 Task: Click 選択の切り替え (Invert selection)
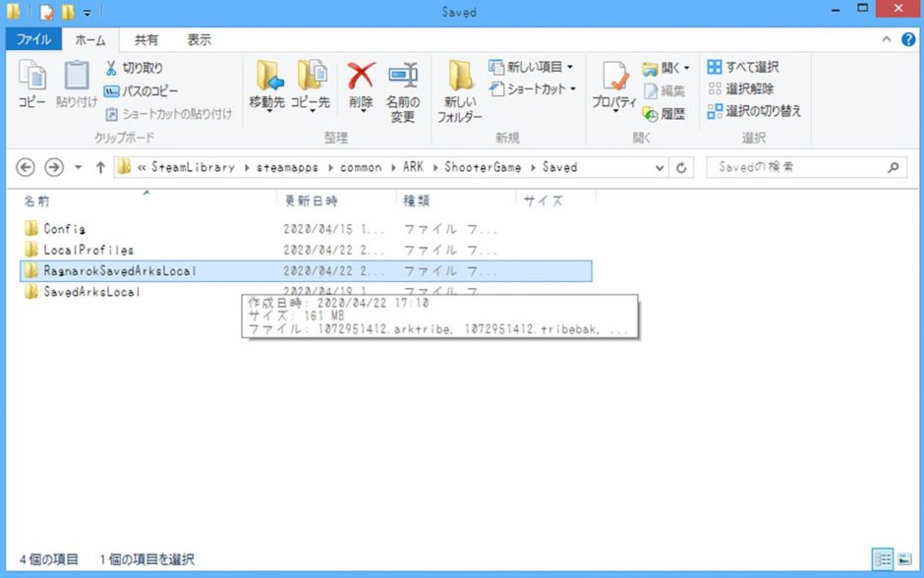click(x=754, y=111)
